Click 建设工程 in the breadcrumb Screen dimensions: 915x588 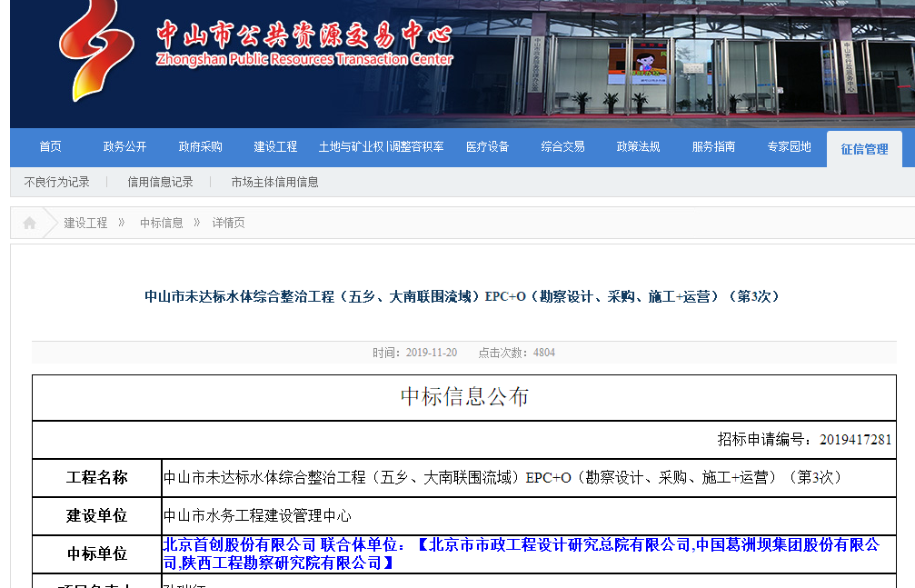pos(85,223)
